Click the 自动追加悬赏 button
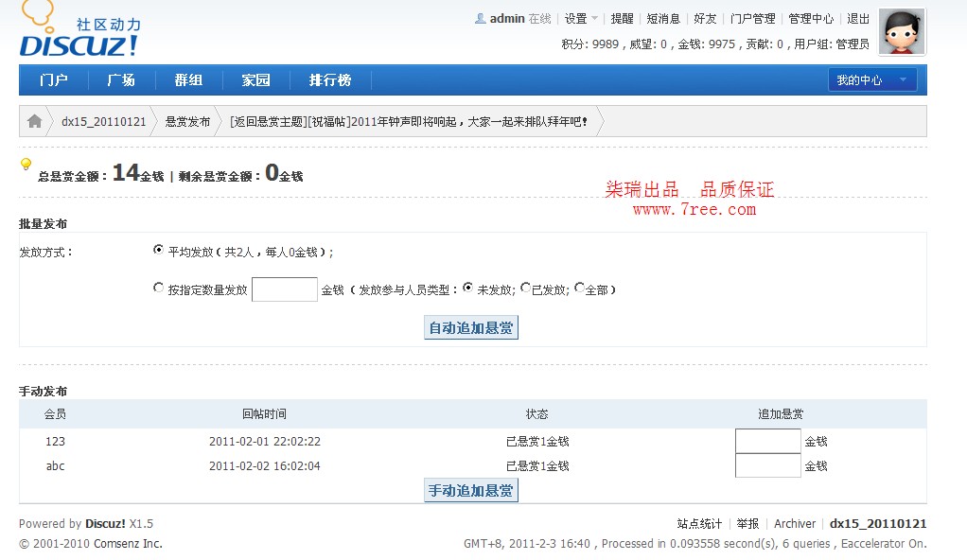 [x=471, y=327]
